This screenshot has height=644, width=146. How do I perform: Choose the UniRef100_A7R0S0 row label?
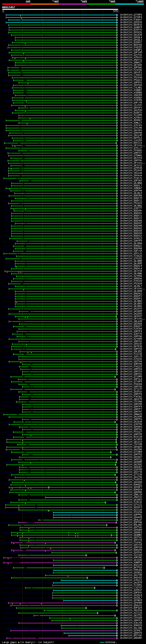[x=131, y=58]
